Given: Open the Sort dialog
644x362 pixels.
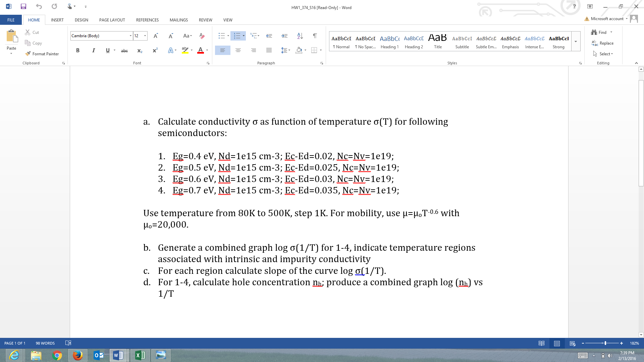Looking at the screenshot, I should [x=300, y=36].
